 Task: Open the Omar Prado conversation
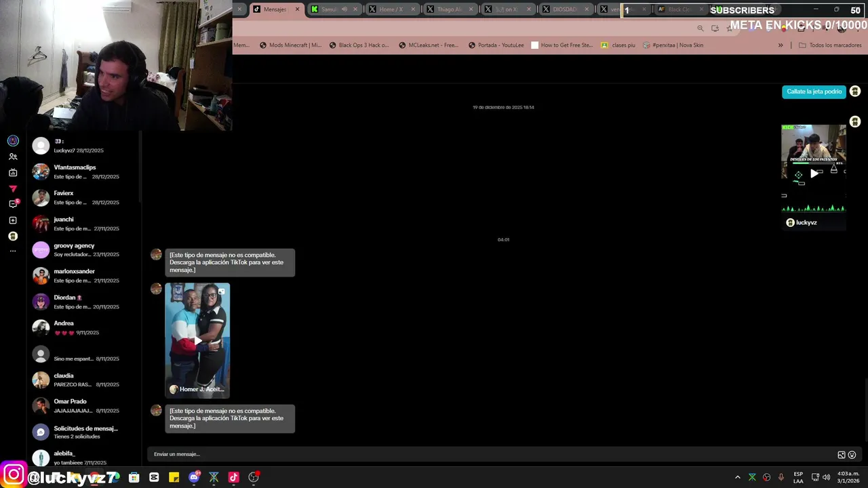pyautogui.click(x=85, y=406)
